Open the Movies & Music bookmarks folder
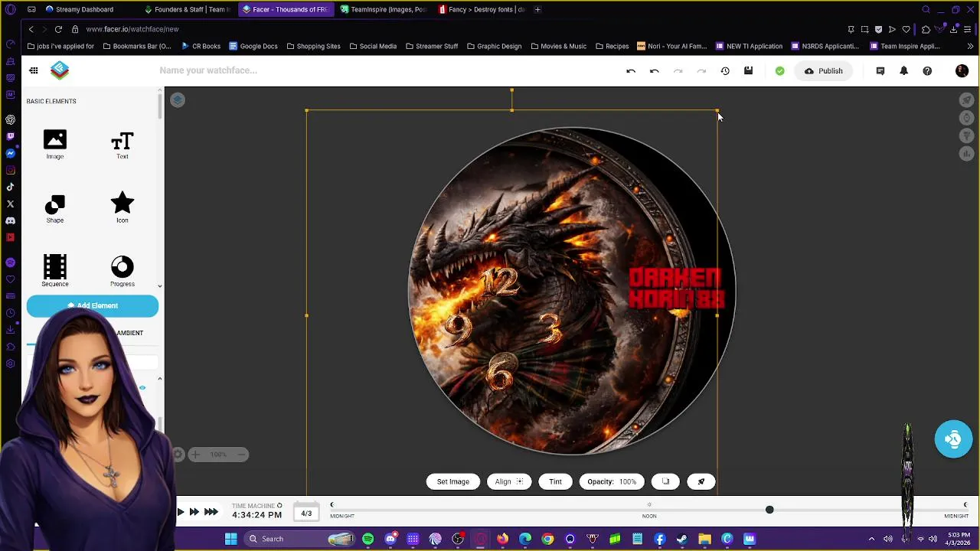 click(557, 46)
